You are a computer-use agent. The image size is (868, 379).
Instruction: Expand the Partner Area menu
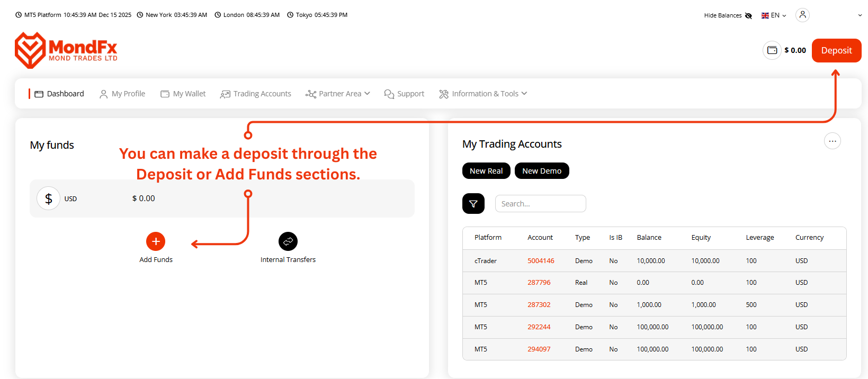tap(338, 94)
